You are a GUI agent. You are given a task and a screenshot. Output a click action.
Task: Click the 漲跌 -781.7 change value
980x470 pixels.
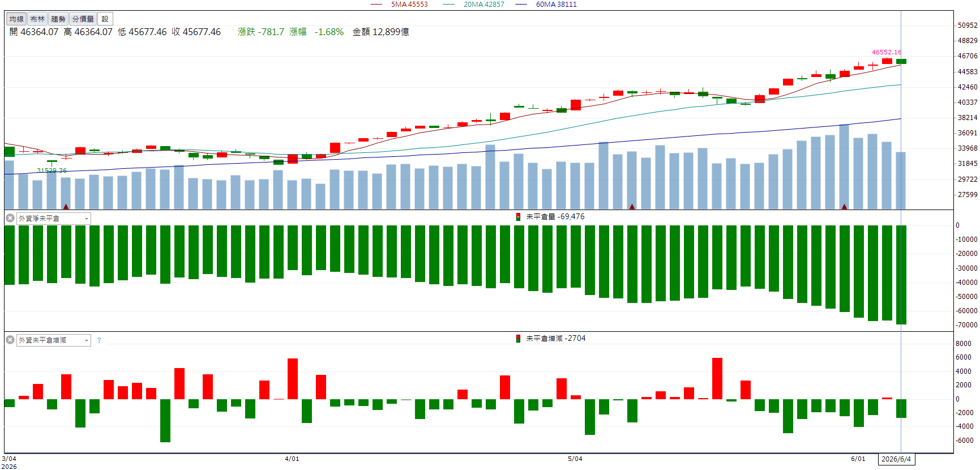[x=261, y=32]
